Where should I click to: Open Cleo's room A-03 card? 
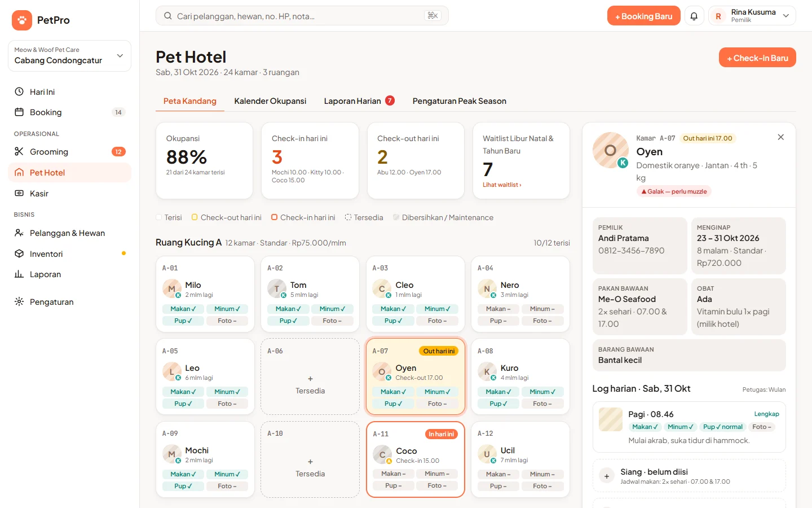click(416, 294)
